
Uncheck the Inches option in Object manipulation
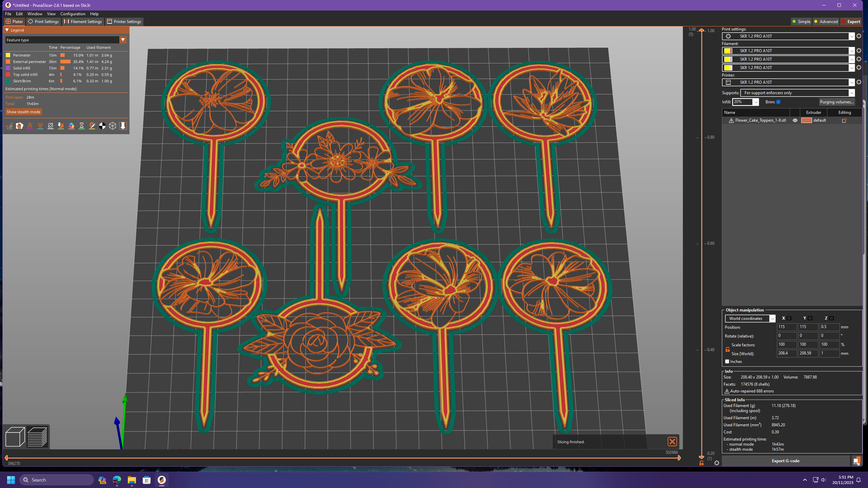(727, 361)
